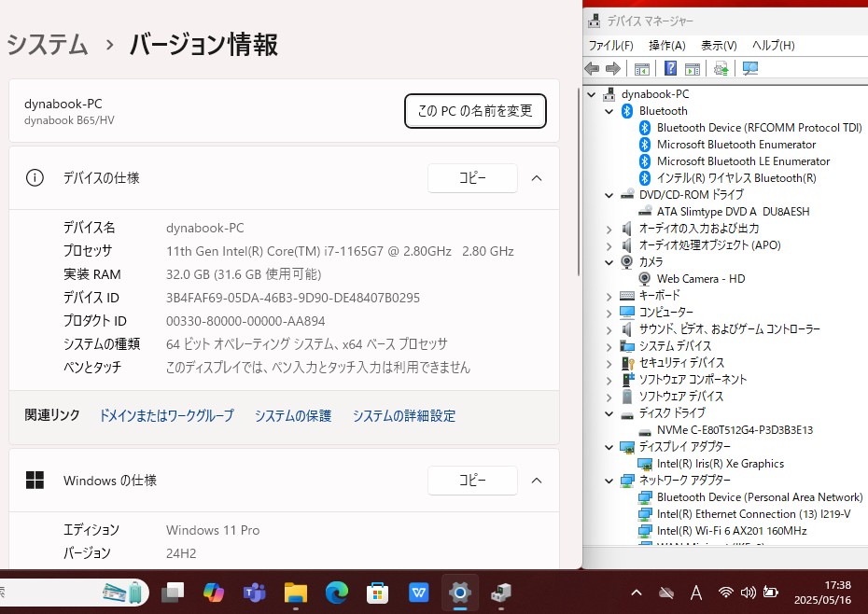The image size is (868, 614).
Task: Select the Bluetooth Device (RFCOMM Protocol TDI) icon
Action: pyautogui.click(x=645, y=128)
